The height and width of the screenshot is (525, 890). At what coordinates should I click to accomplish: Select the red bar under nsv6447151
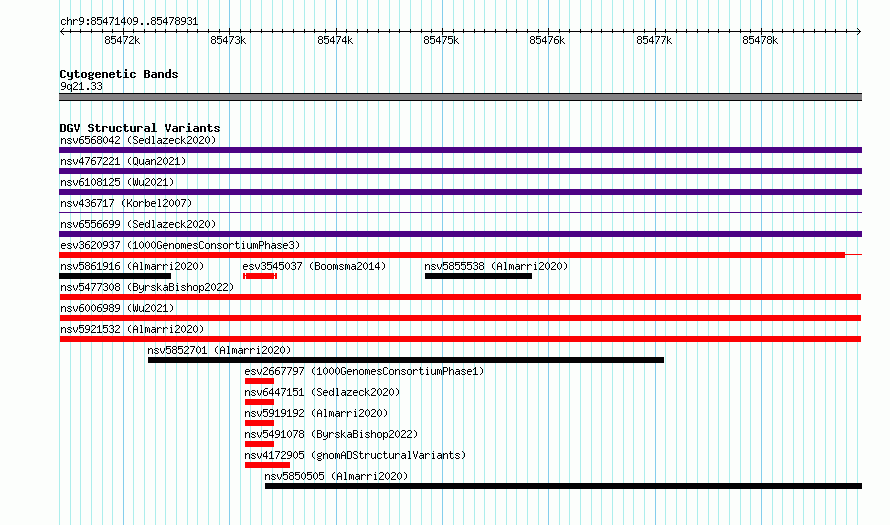coord(259,402)
